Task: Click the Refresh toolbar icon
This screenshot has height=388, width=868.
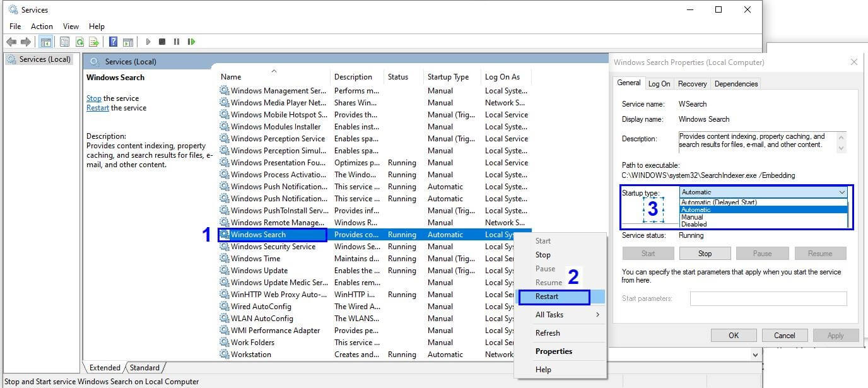Action: pos(79,42)
